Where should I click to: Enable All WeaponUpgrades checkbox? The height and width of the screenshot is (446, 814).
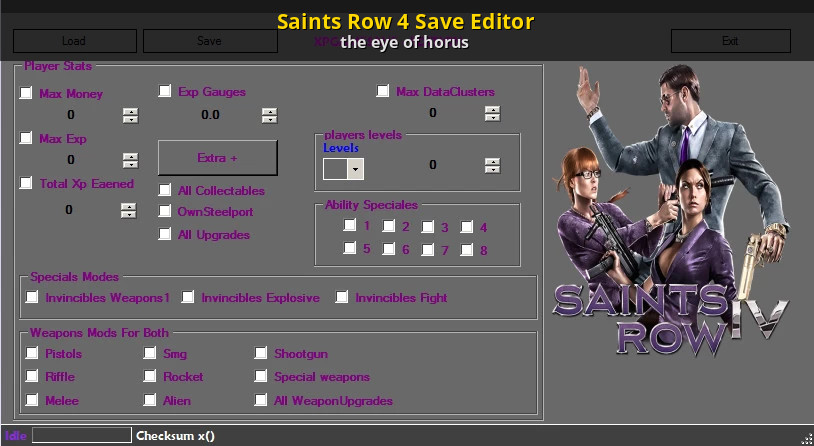261,401
